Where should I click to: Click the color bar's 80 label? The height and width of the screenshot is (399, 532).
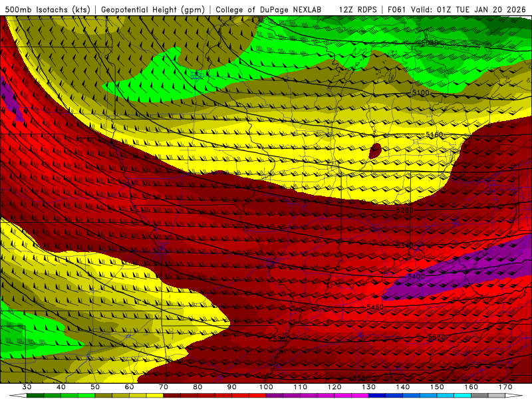click(198, 387)
